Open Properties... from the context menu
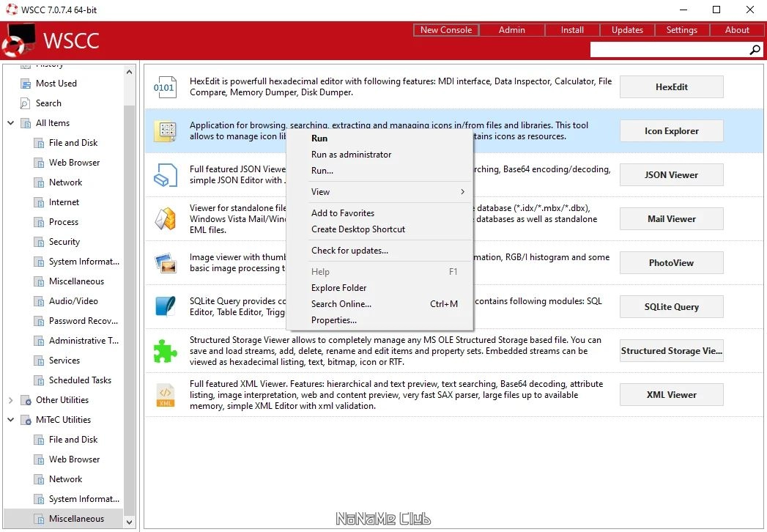Image resolution: width=767 pixels, height=532 pixels. (379, 320)
